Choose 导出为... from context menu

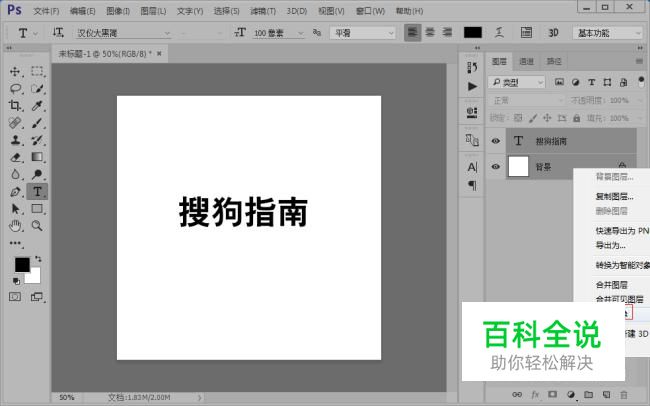pyautogui.click(x=611, y=245)
